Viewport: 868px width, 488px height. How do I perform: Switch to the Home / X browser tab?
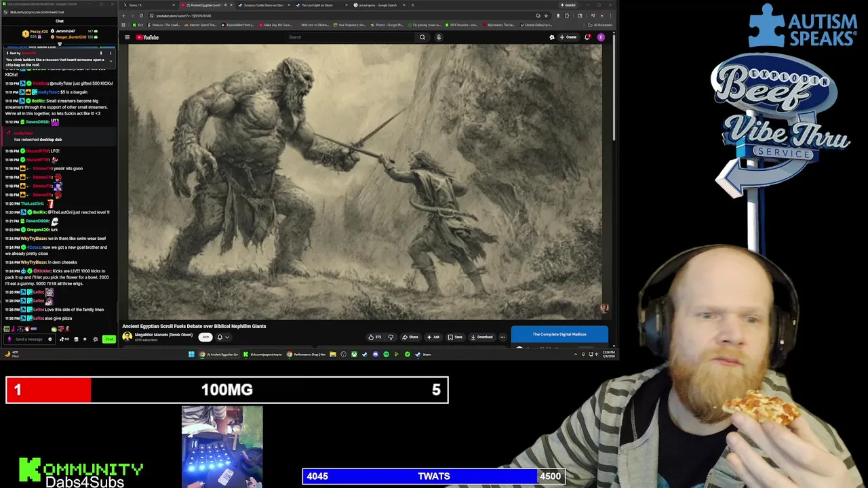pos(149,5)
